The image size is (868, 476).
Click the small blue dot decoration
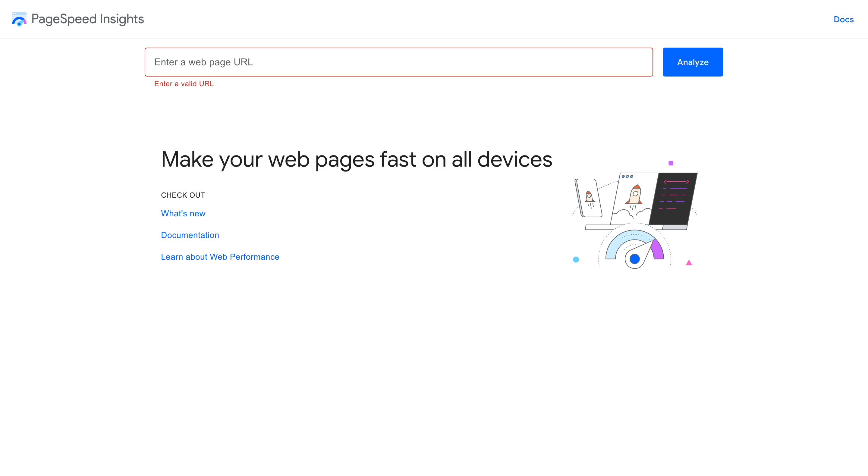click(576, 259)
